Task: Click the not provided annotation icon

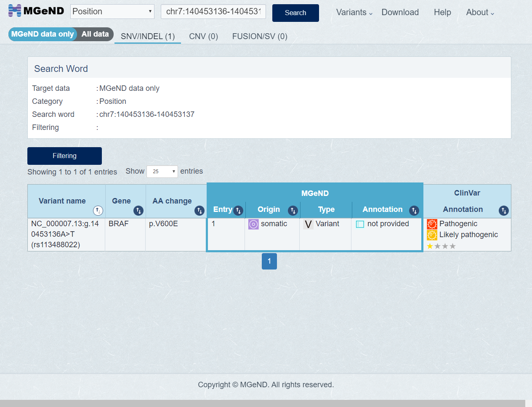Action: click(x=360, y=224)
